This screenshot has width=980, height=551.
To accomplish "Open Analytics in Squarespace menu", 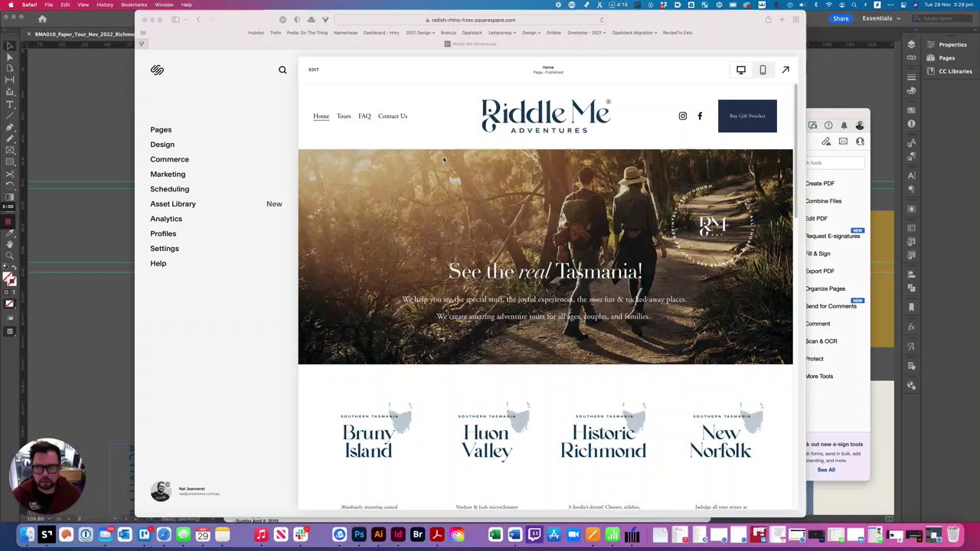I will [166, 219].
